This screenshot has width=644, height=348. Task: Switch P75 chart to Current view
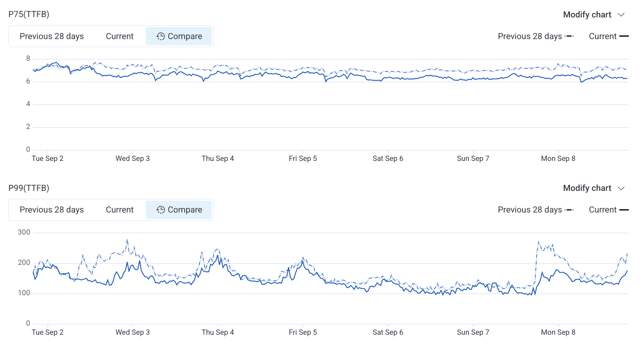click(120, 36)
